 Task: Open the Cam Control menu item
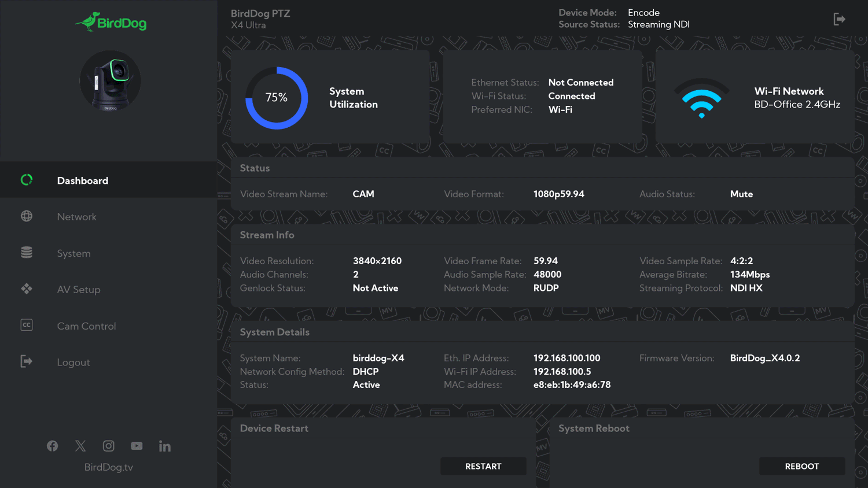coord(109,326)
